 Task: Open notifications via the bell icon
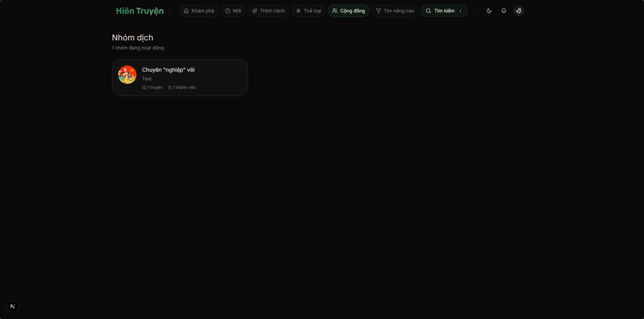(x=504, y=11)
